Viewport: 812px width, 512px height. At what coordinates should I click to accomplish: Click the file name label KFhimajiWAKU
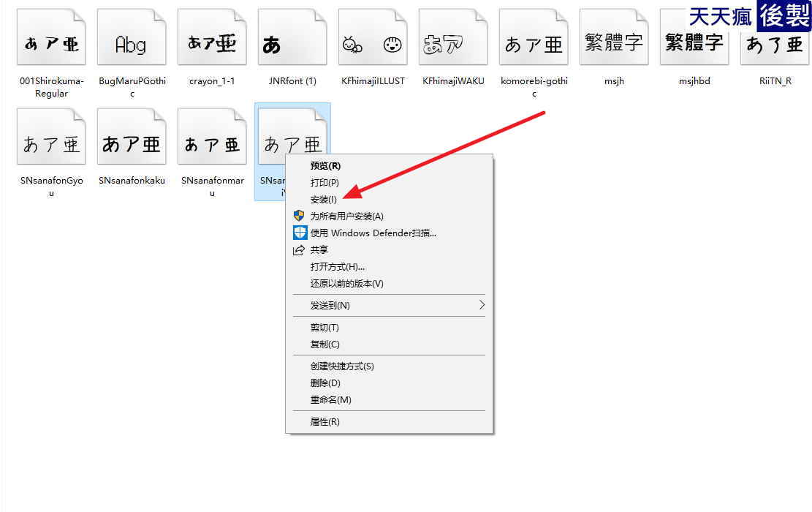[453, 81]
